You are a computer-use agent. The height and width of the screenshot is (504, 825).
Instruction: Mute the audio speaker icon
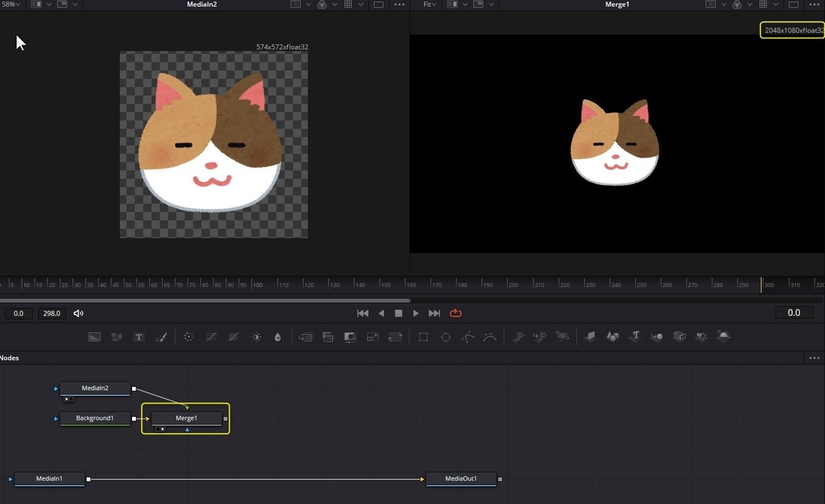(x=78, y=314)
